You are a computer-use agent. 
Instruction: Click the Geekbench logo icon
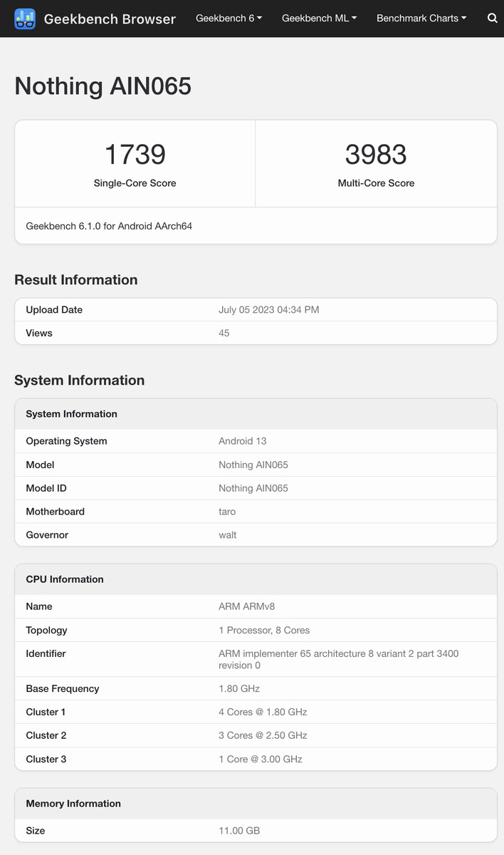tap(25, 19)
